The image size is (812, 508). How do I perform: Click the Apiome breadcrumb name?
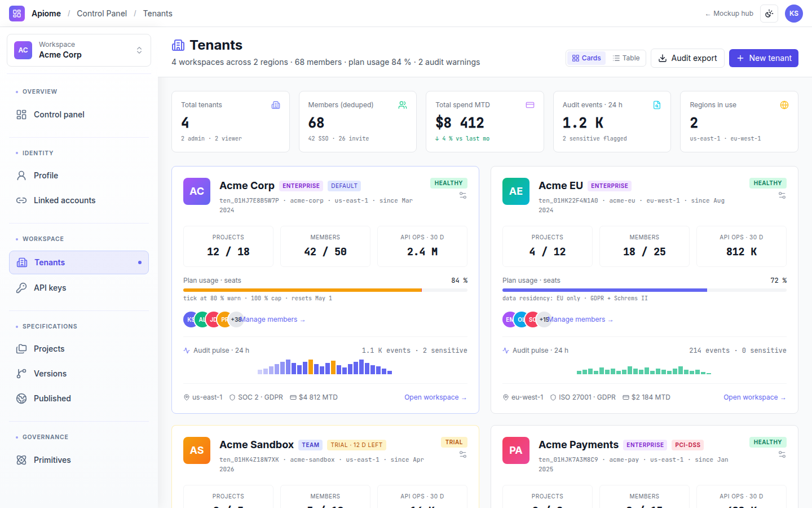(x=46, y=14)
